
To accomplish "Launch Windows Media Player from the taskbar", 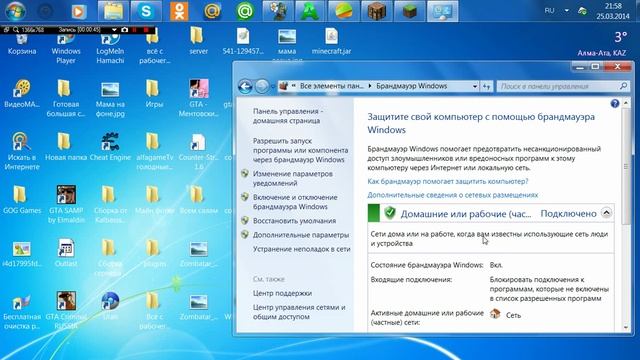I will [x=79, y=11].
